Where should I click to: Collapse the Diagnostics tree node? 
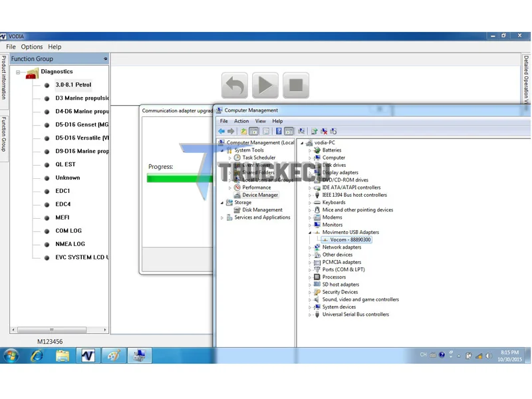[18, 72]
